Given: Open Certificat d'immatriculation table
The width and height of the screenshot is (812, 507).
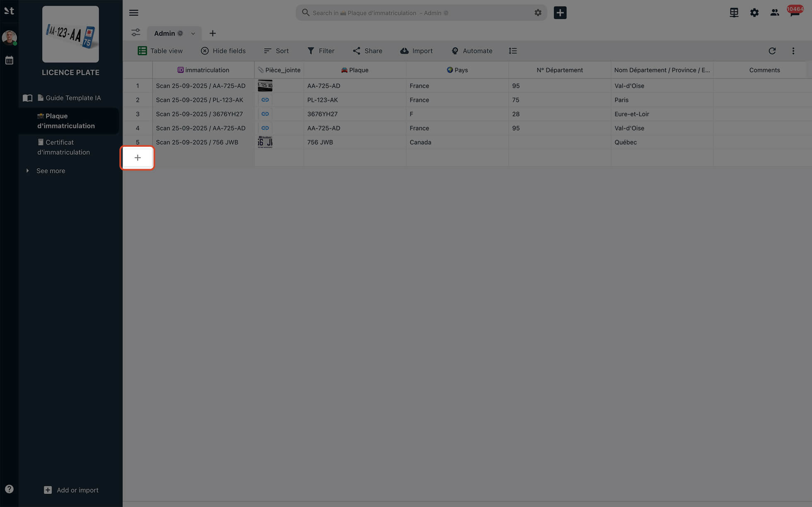Looking at the screenshot, I should (x=63, y=147).
